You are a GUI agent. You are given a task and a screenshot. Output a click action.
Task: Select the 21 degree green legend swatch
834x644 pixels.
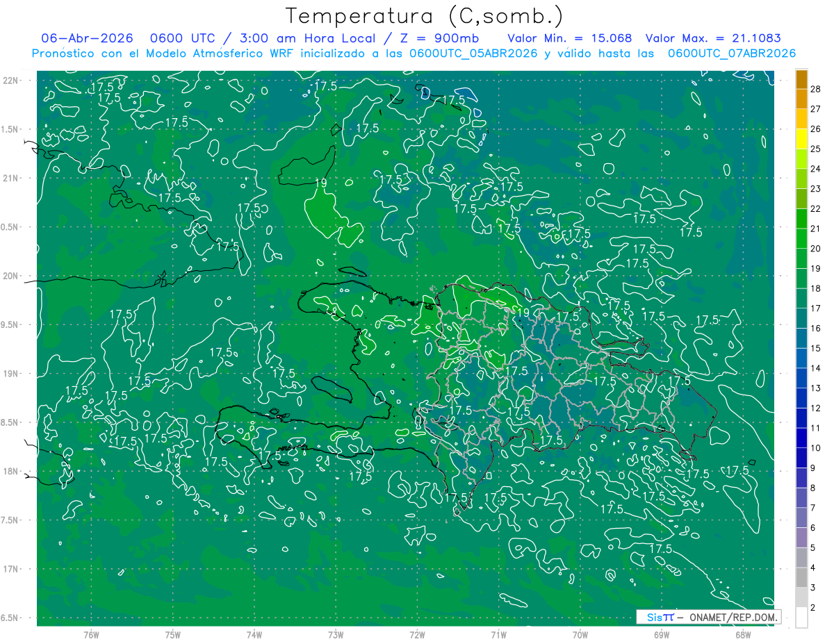801,219
